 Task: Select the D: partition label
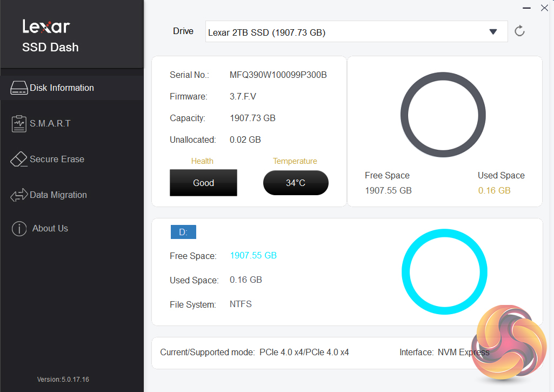183,232
